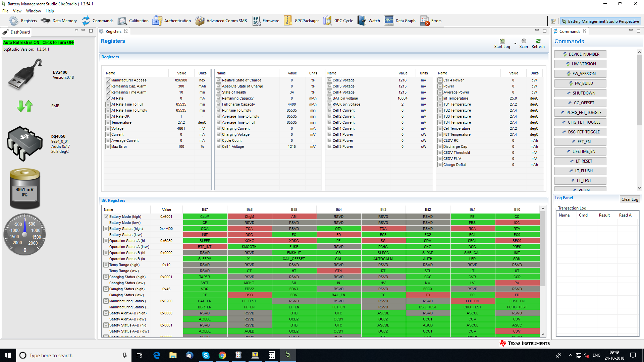Viewport: 644px width, 362px height.
Task: Close the Registers tab
Action: [x=126, y=31]
